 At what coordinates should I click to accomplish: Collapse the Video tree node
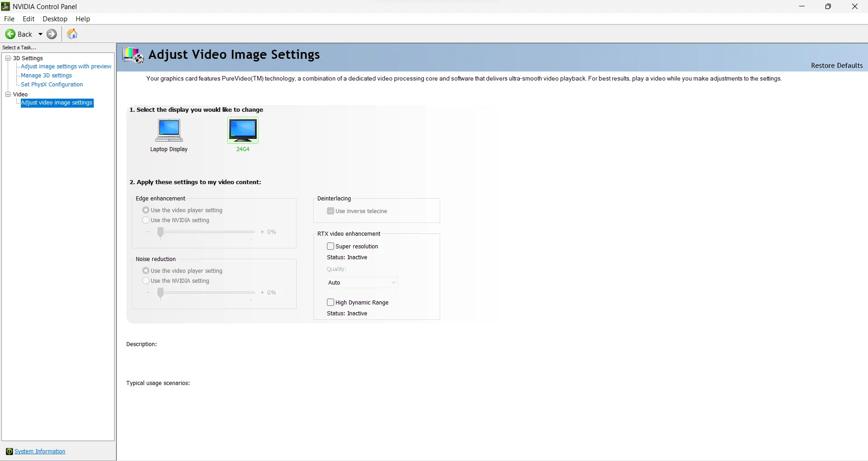click(x=8, y=94)
